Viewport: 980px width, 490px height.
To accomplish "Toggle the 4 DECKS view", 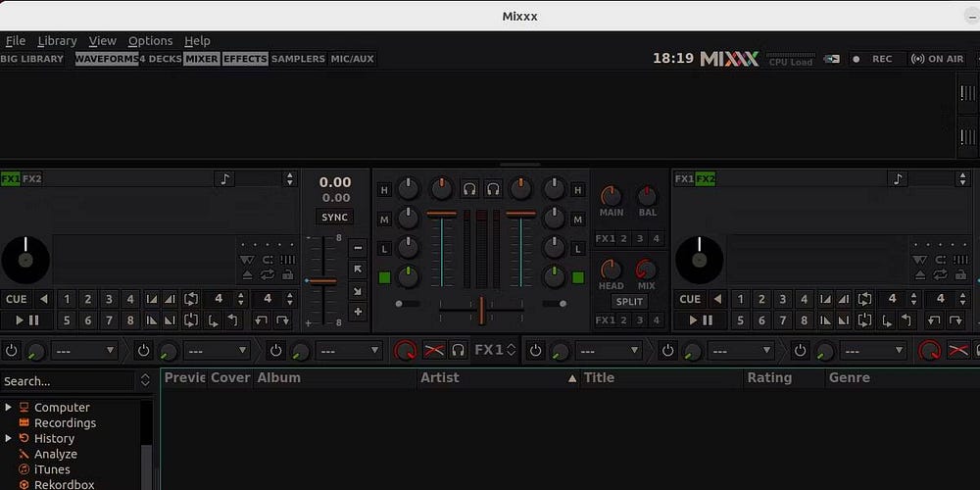I will (x=161, y=59).
